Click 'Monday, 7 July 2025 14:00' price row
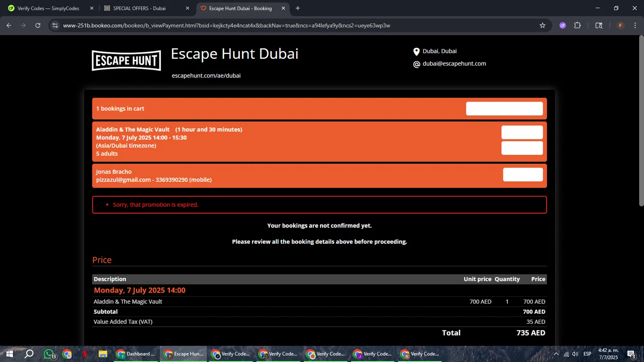Screen dimensions: 644x362 140,290
